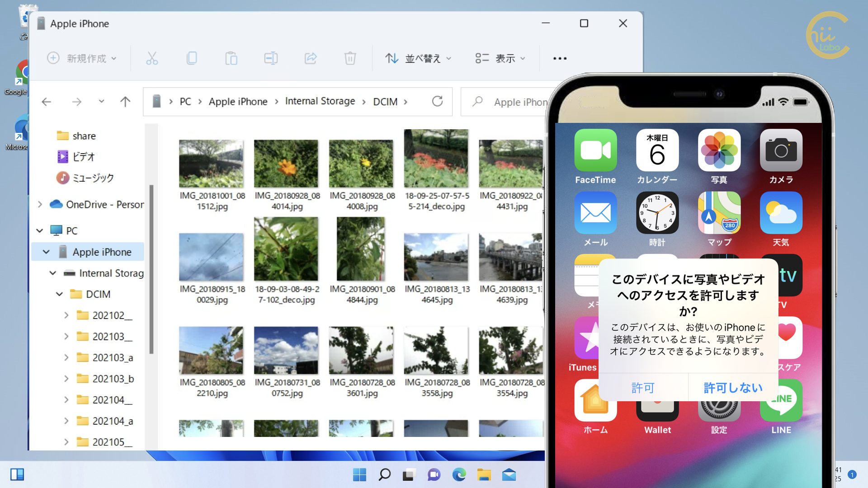This screenshot has height=488, width=868.
Task: Open the 表示 view dropdown
Action: 500,58
